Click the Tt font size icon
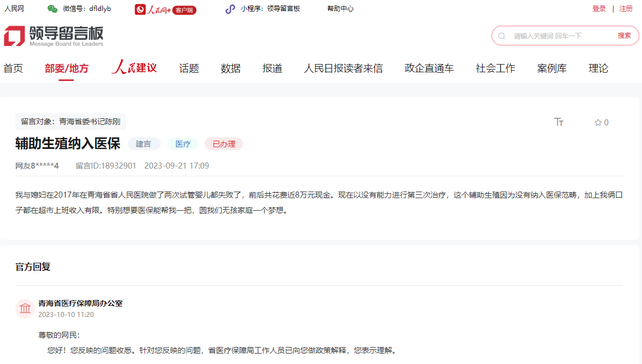Screen dimensions: 642x364 click(559, 123)
